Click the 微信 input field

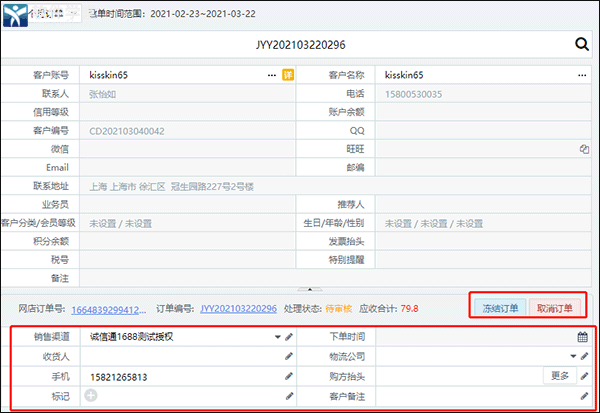point(187,149)
